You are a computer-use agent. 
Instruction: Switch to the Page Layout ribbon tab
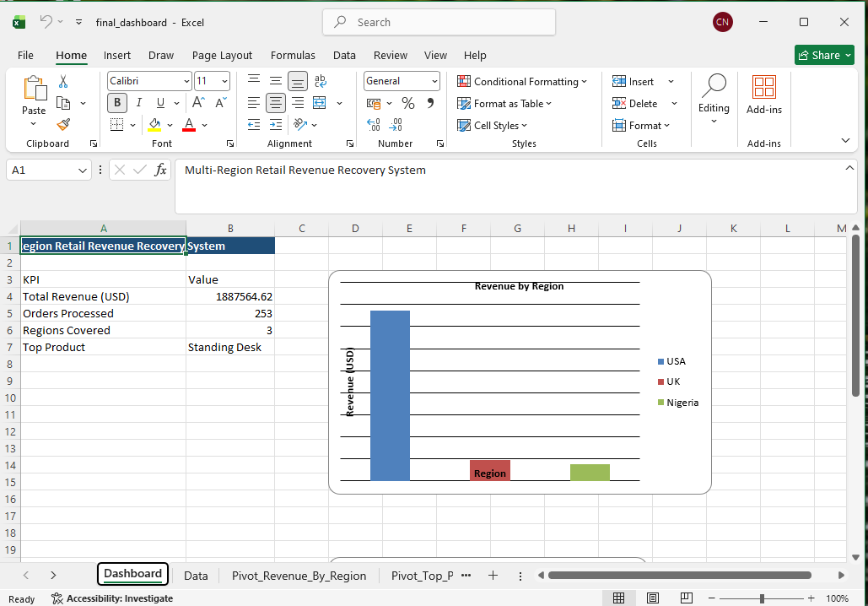[222, 56]
